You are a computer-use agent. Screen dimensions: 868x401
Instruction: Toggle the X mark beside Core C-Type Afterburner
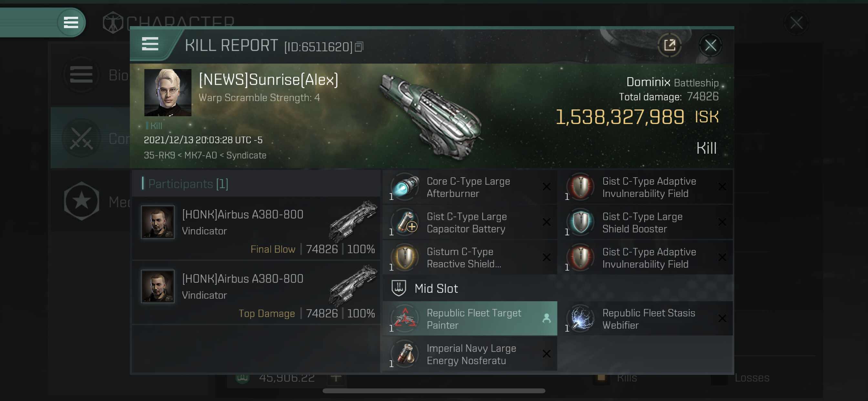[546, 187]
